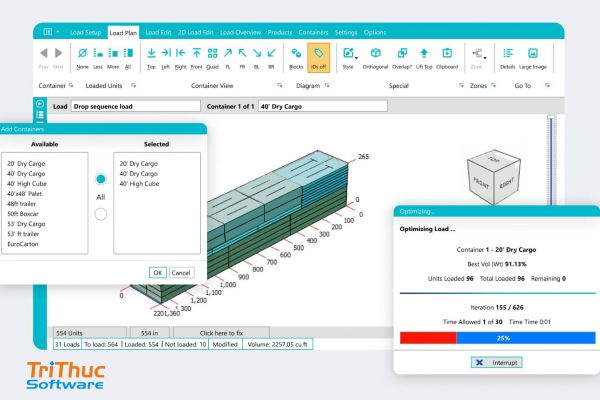Open the Style dropdown
Screen dimensions: 600x400
point(348,56)
